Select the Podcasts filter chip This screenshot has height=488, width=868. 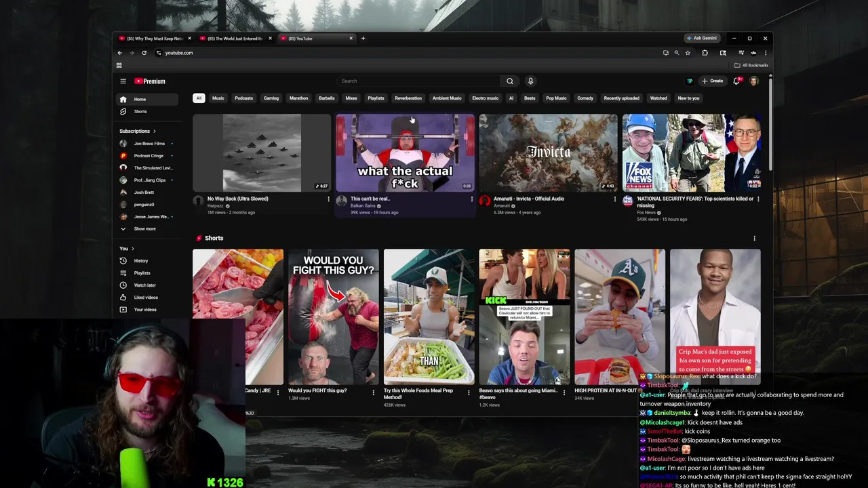pos(243,98)
